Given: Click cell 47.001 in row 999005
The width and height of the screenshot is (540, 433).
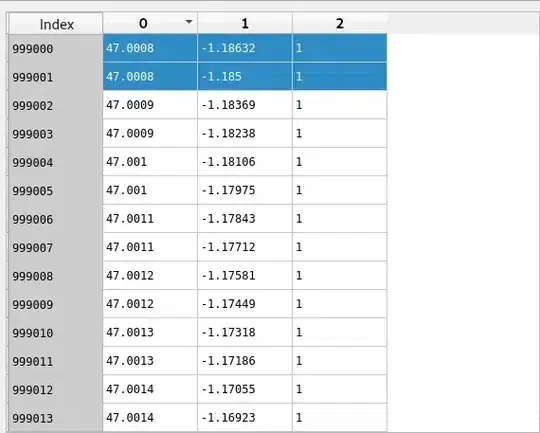Looking at the screenshot, I should (x=150, y=190).
